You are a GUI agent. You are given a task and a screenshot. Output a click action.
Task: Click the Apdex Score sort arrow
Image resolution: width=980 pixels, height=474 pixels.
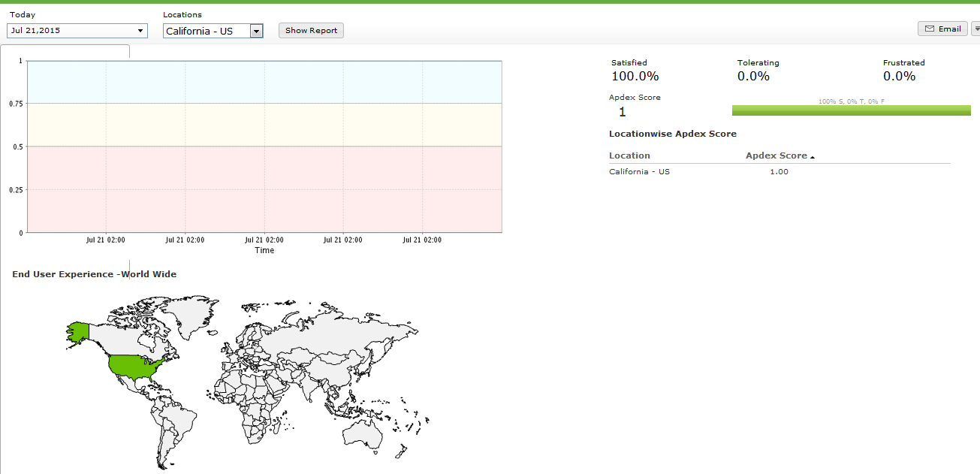[x=813, y=157]
